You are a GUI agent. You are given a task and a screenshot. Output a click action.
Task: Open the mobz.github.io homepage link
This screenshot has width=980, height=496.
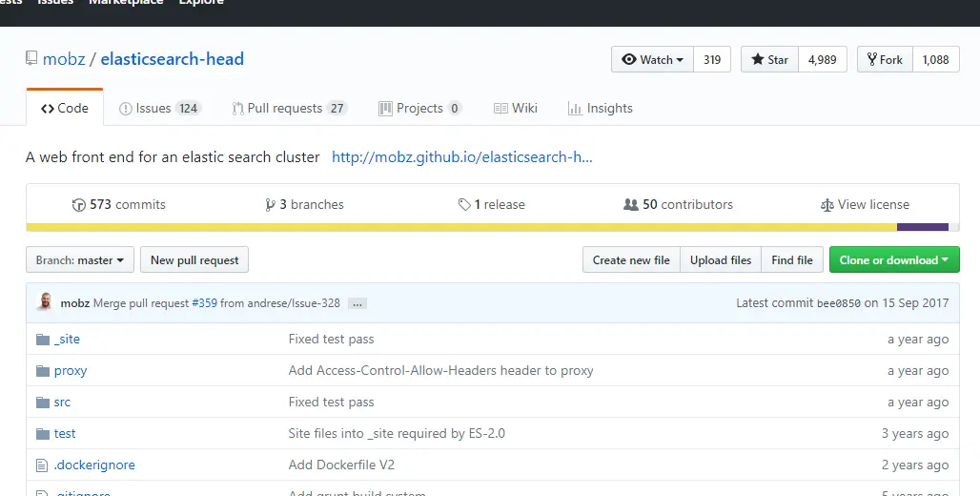[x=461, y=157]
